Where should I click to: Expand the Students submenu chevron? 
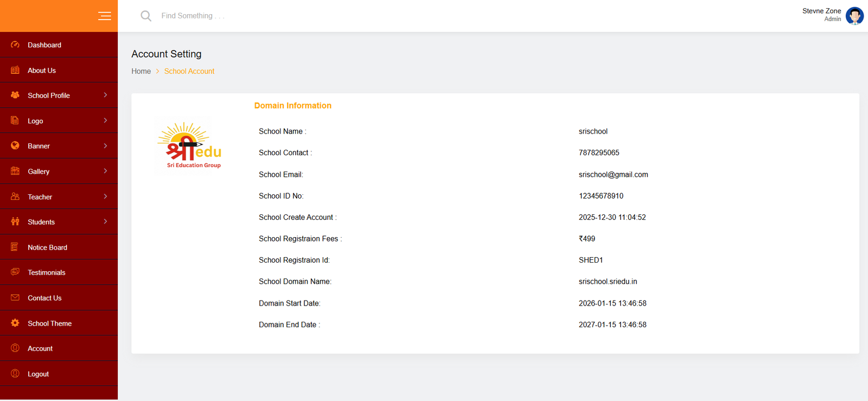[105, 221]
